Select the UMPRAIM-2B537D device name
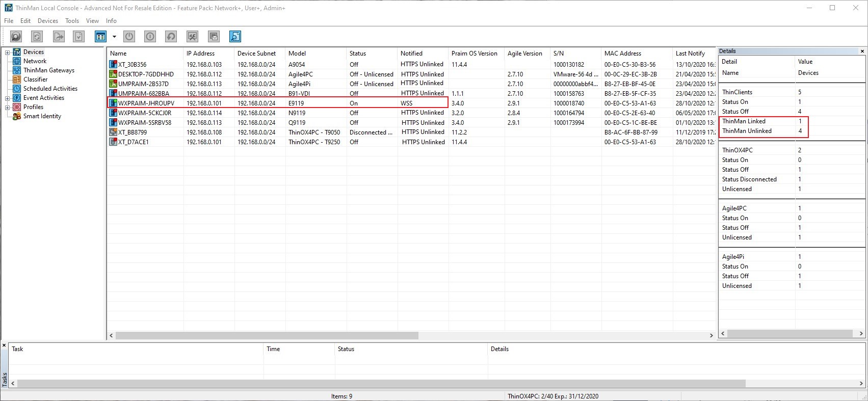Screen dimensions: 868x401 [143, 84]
